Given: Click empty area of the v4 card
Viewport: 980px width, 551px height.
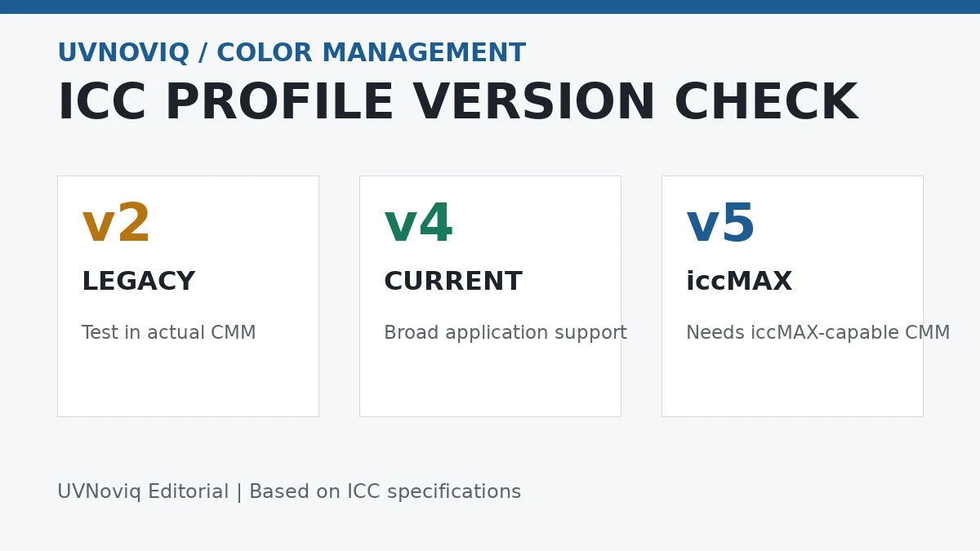Looking at the screenshot, I should pos(490,380).
